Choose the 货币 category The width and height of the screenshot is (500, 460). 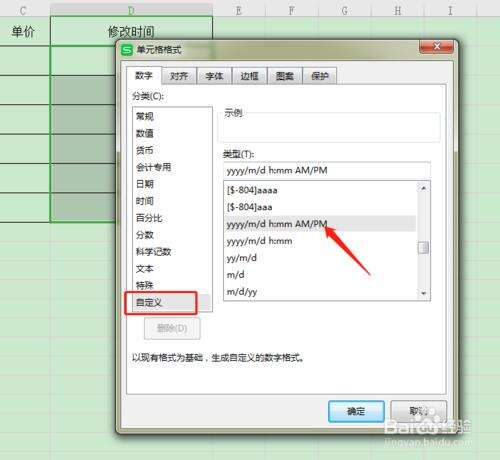pos(172,150)
